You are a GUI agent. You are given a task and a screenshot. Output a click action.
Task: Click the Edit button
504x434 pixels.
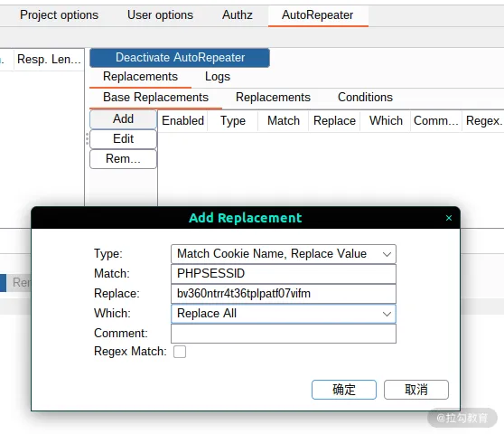123,139
